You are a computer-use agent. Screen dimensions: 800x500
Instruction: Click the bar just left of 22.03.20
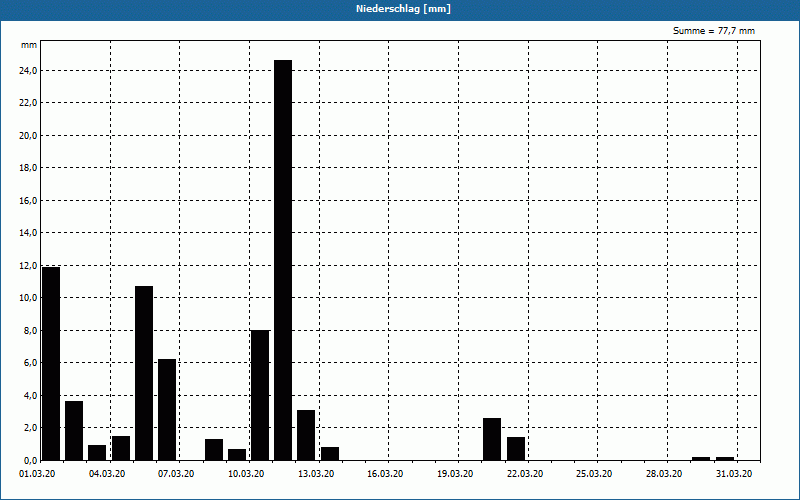point(516,448)
